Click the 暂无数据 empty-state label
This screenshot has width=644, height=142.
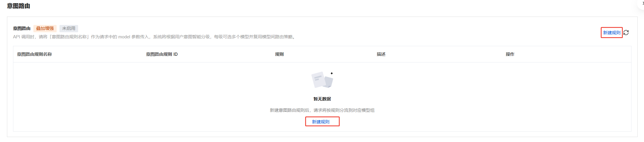(322, 99)
